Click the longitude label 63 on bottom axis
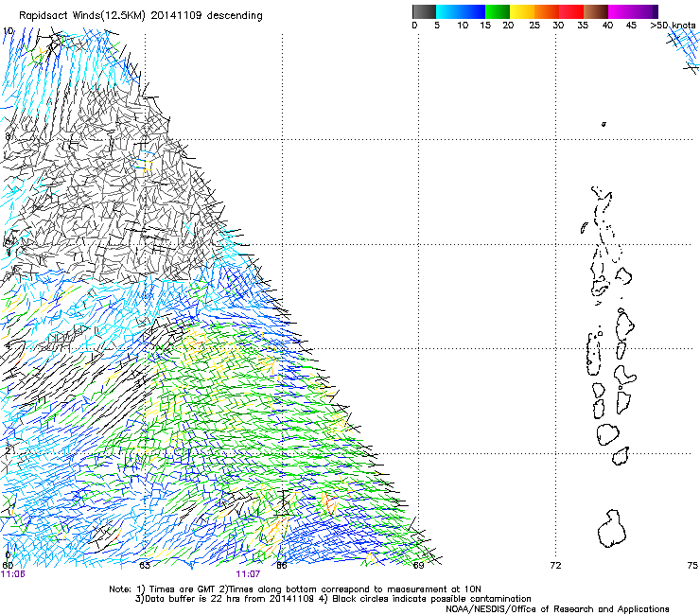The image size is (700, 615). (x=145, y=566)
